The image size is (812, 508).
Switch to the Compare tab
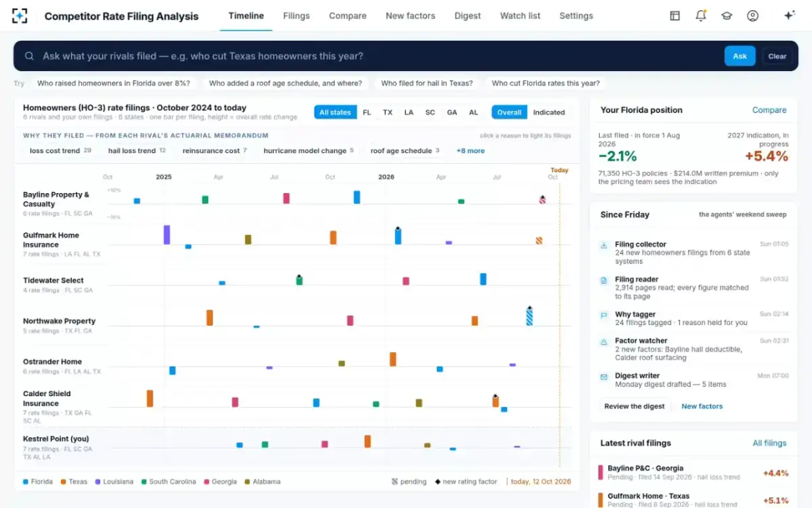pyautogui.click(x=348, y=16)
